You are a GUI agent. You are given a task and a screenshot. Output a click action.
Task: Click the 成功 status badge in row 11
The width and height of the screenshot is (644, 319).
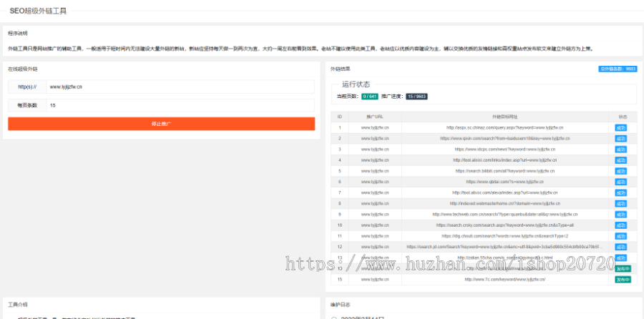[x=620, y=236]
